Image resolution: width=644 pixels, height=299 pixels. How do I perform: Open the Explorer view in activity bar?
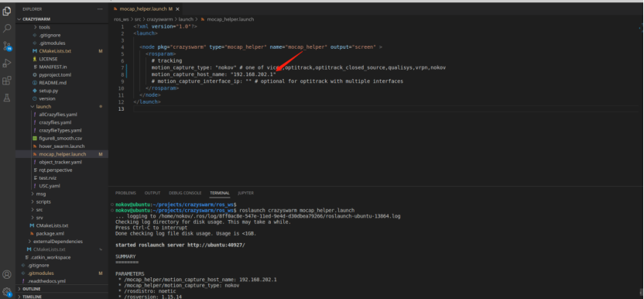click(7, 11)
